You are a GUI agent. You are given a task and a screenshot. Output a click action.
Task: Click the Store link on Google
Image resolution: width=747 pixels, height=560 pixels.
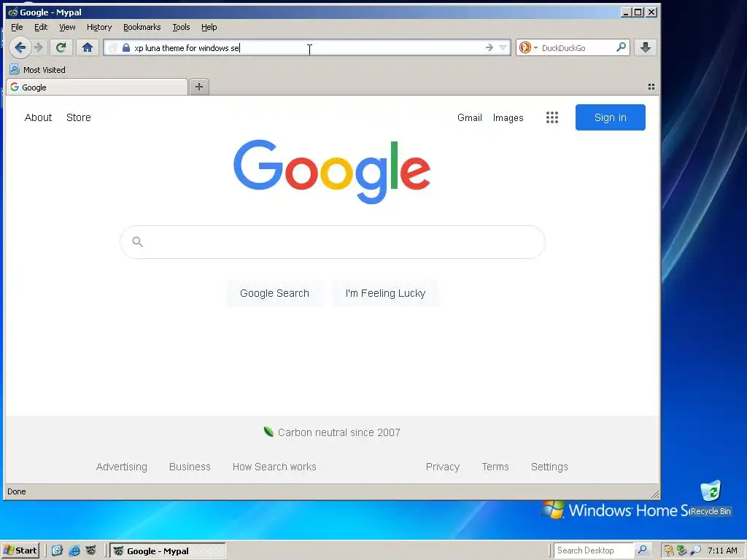(79, 117)
